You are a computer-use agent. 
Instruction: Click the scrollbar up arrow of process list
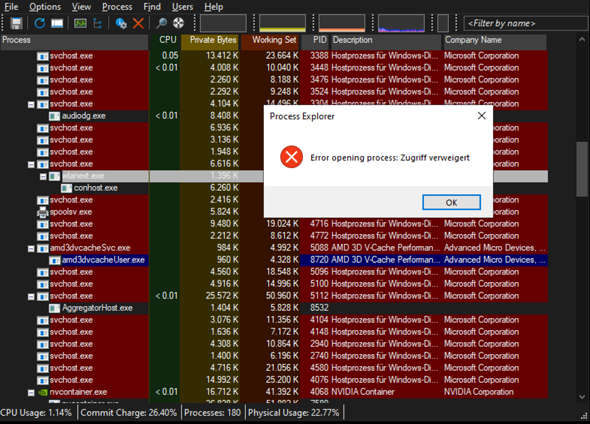click(582, 39)
